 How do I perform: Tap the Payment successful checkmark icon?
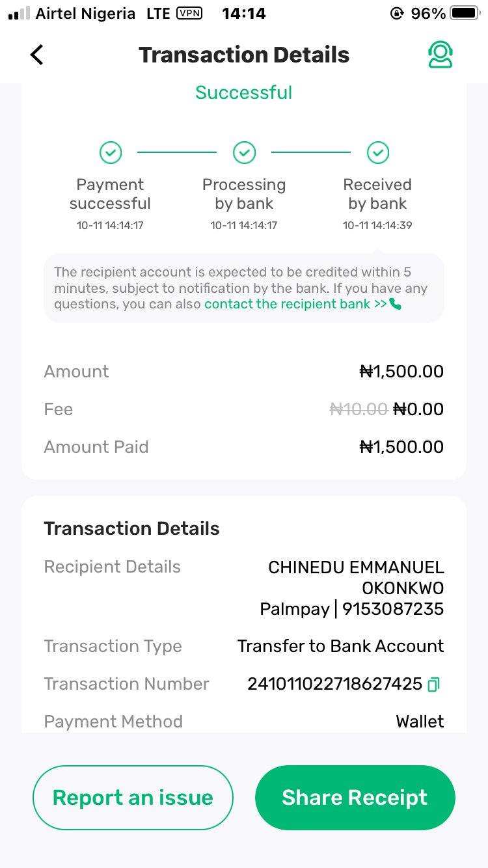(x=111, y=153)
